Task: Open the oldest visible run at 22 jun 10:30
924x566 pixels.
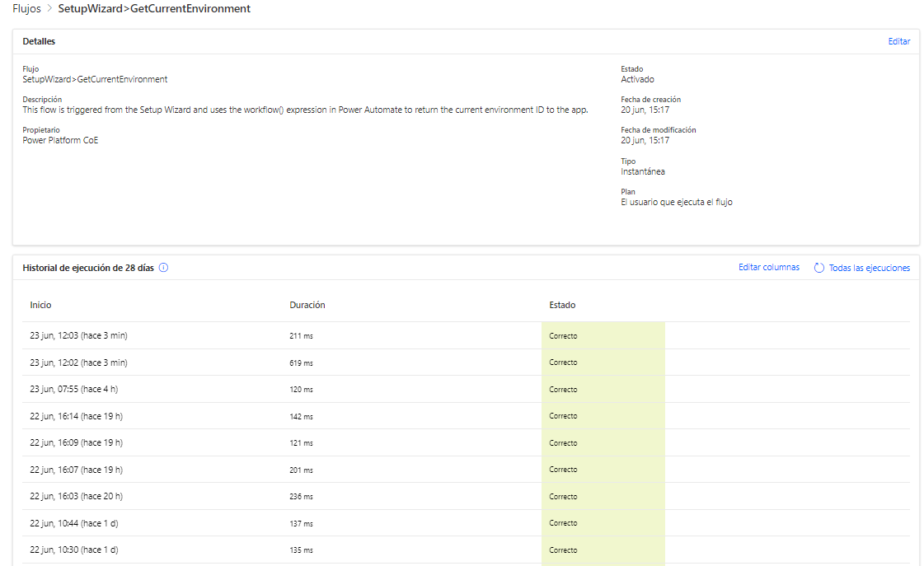Action: coord(73,550)
